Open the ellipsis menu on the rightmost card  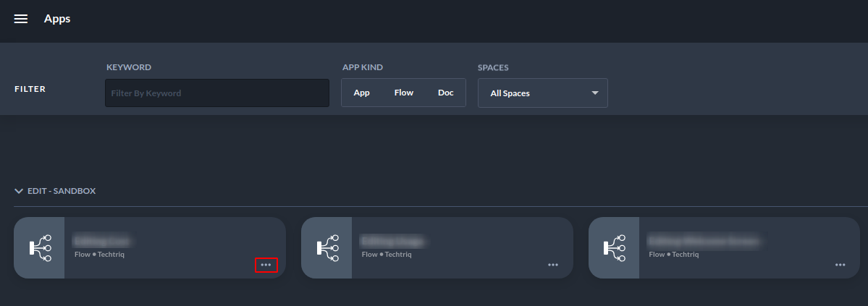(840, 265)
